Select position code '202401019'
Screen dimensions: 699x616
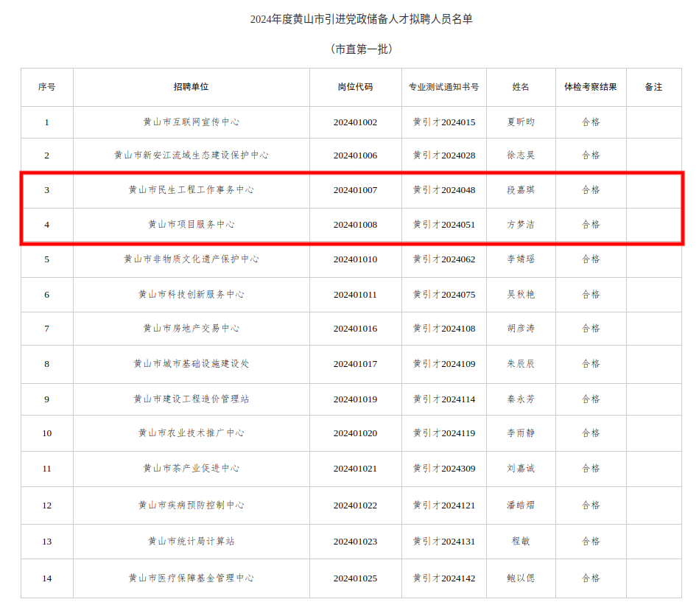(355, 399)
